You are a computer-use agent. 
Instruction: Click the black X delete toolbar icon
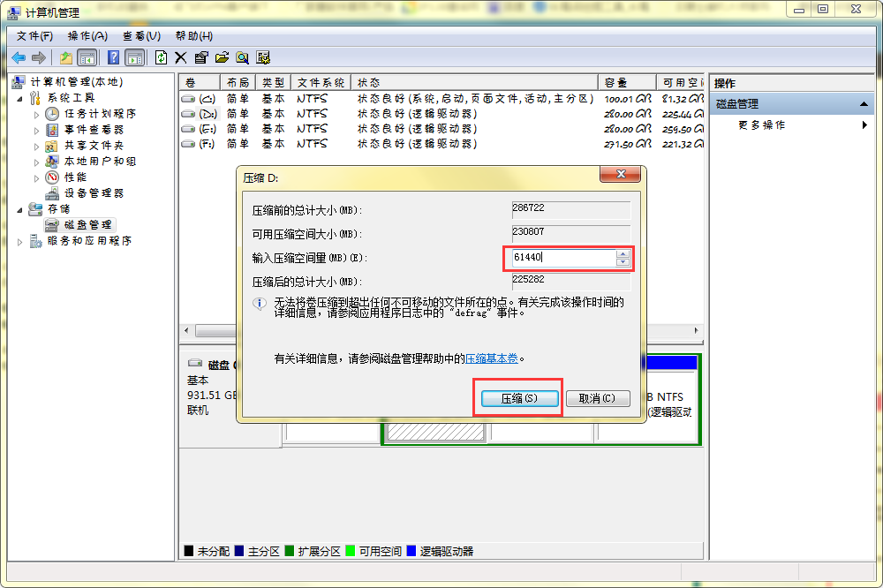181,57
